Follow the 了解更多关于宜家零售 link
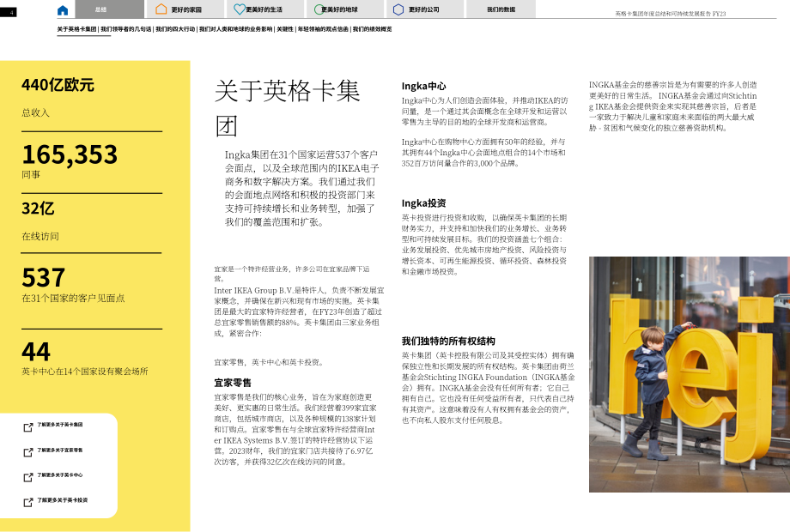The height and width of the screenshot is (532, 790). tap(60, 450)
